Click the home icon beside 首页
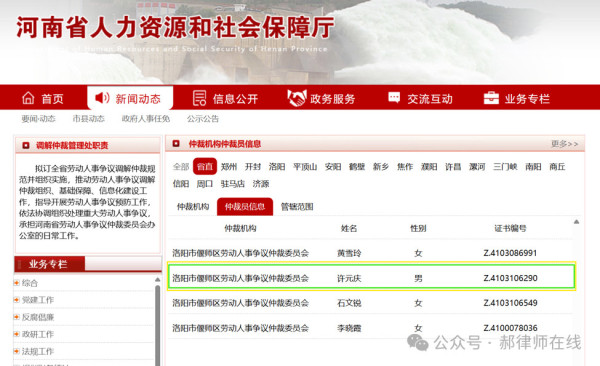The image size is (600, 366). [x=28, y=98]
